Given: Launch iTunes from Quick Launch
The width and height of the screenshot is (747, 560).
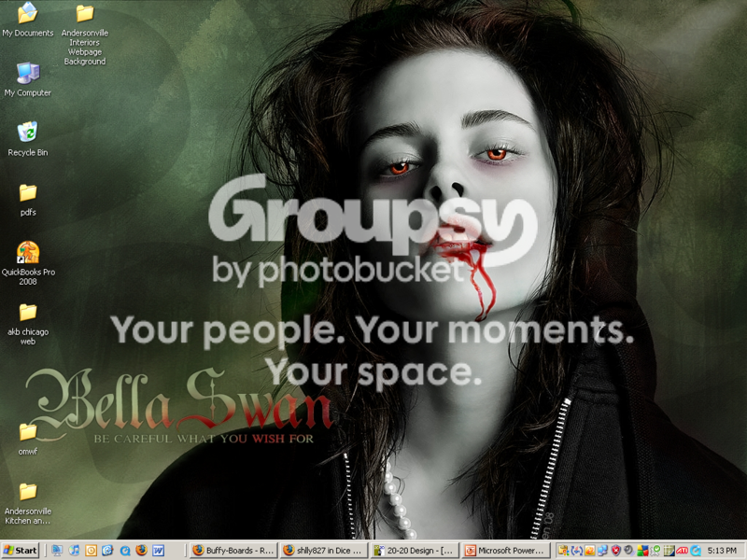Looking at the screenshot, I should [74, 551].
